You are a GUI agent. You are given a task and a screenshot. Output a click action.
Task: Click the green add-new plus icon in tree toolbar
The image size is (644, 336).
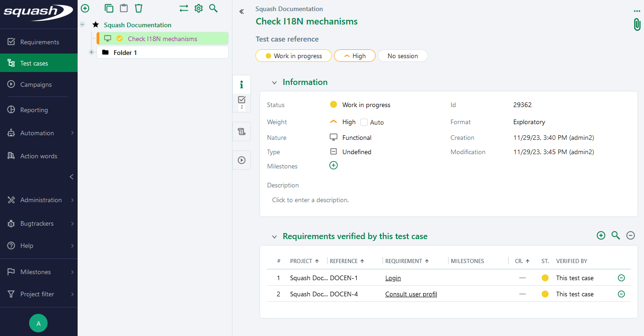pyautogui.click(x=85, y=8)
